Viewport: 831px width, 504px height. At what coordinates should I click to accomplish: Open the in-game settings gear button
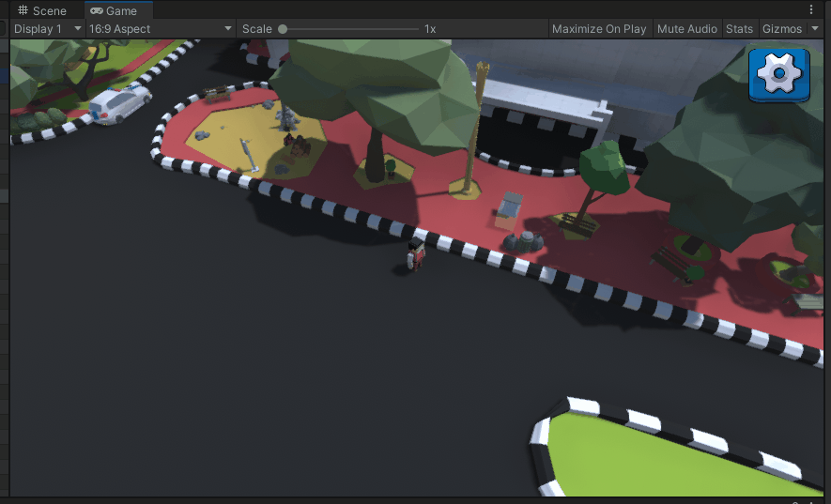coord(778,73)
